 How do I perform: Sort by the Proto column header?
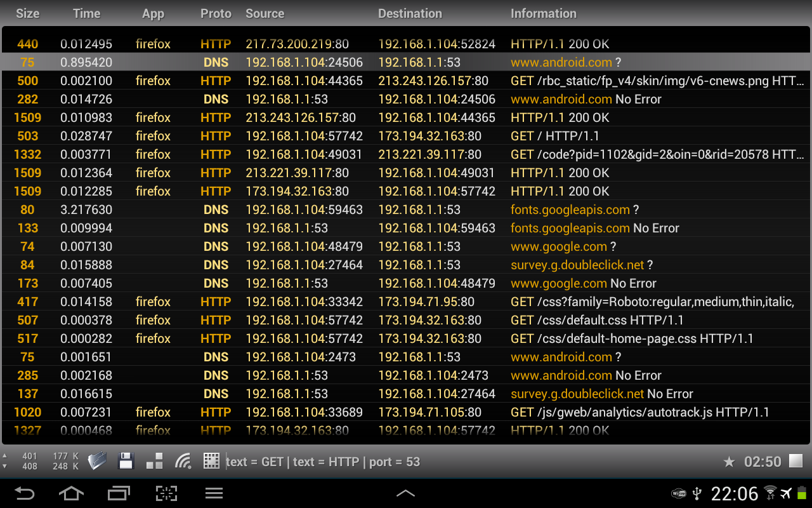(216, 13)
